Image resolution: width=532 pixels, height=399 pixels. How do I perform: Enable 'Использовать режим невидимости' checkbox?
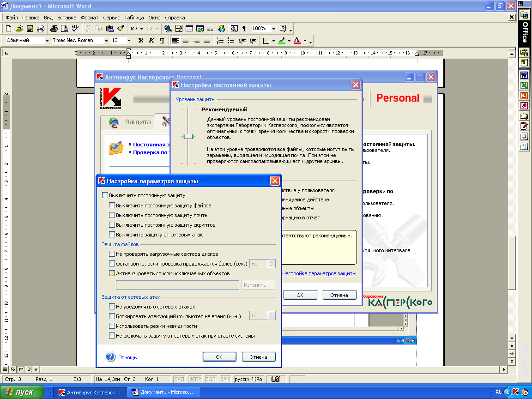(112, 326)
